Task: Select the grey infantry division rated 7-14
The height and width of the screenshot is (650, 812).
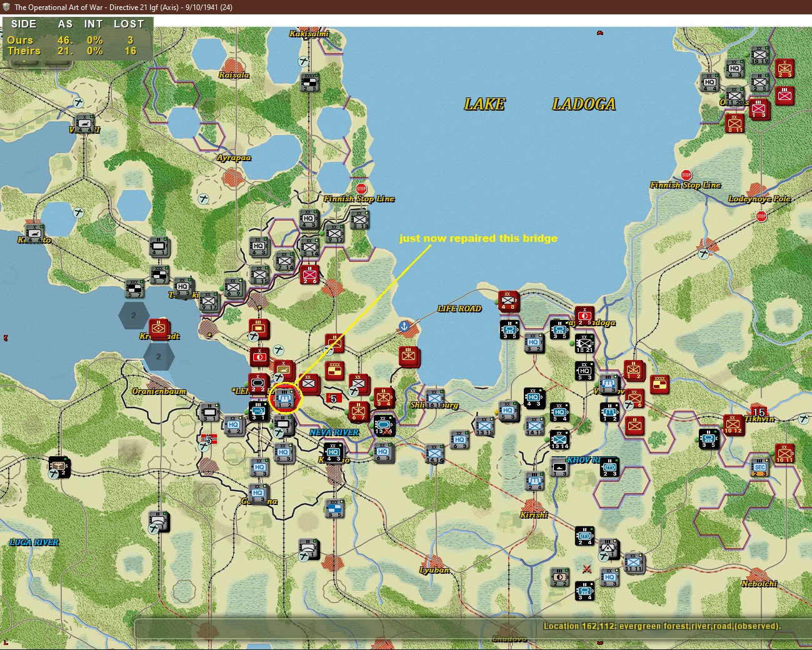Action: coord(285,261)
